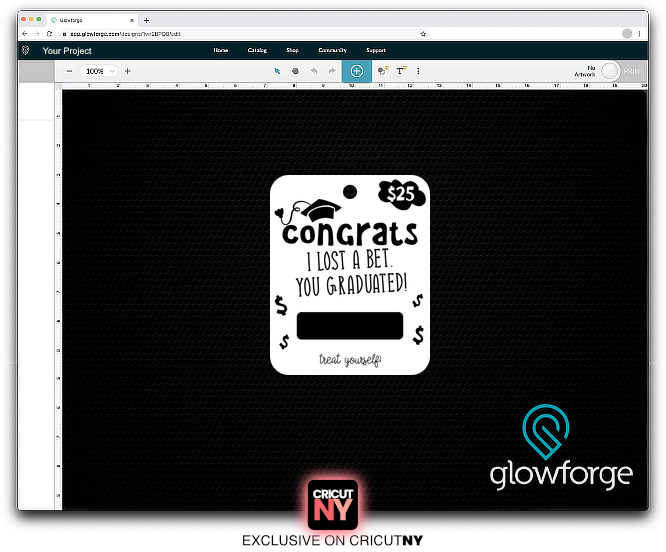Open the Community menu item
The image size is (666, 552).
tap(332, 50)
